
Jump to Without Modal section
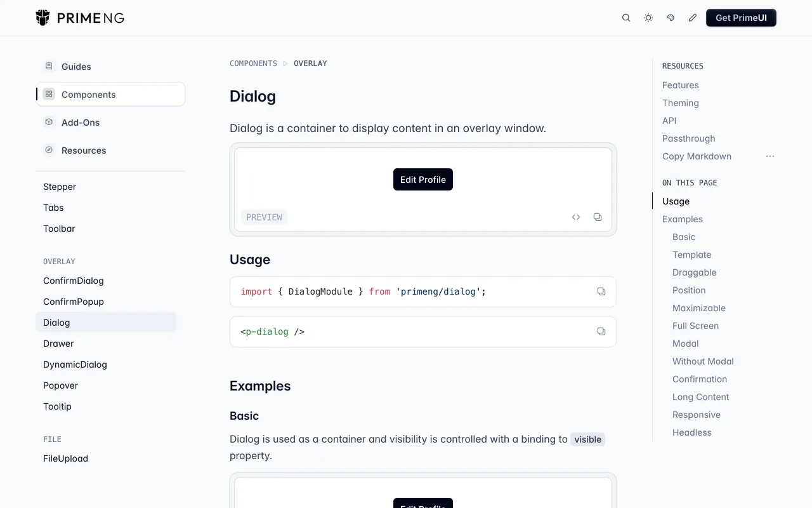tap(703, 361)
